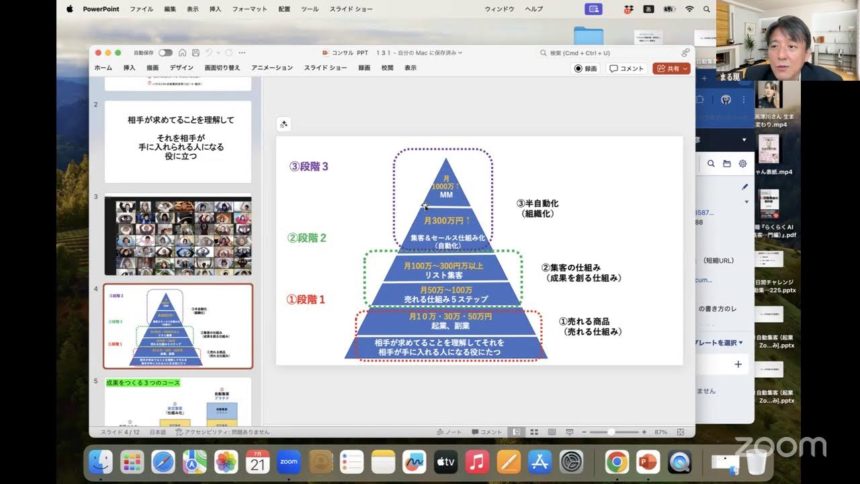The image size is (860, 484).
Task: Open the コメント comments pane button
Action: click(627, 69)
